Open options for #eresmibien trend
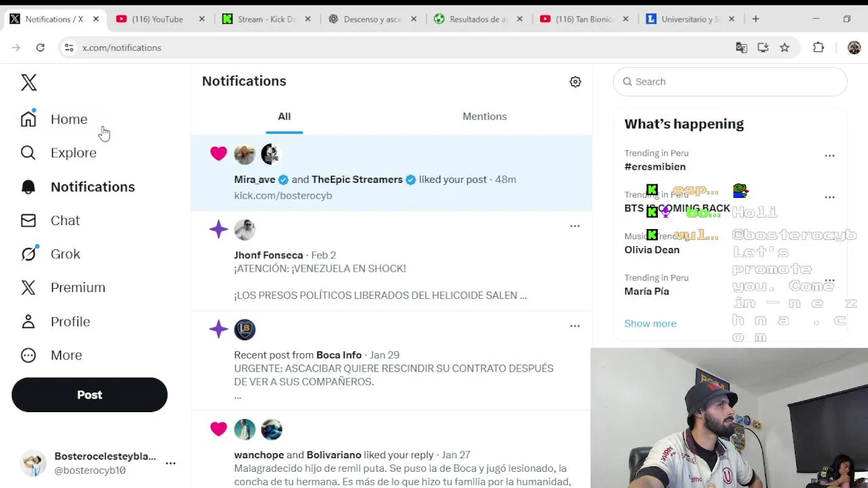868x488 pixels. [829, 156]
